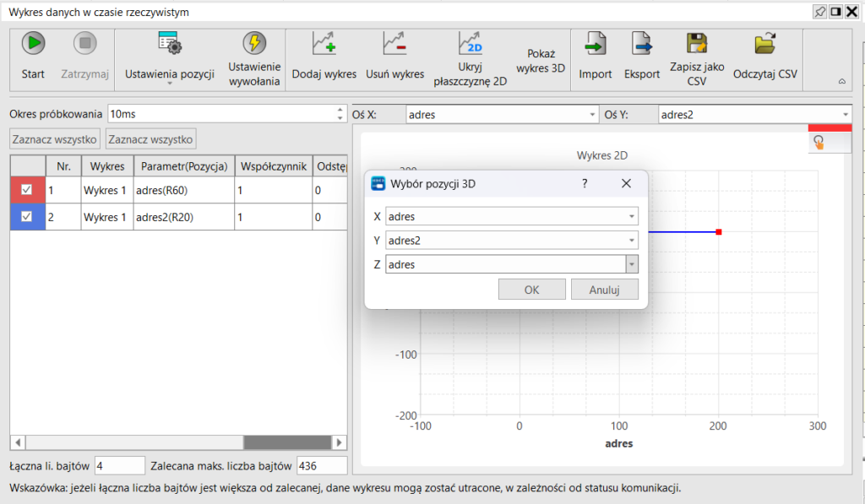
Task: Open Ustawienia pozycji settings
Action: point(169,57)
